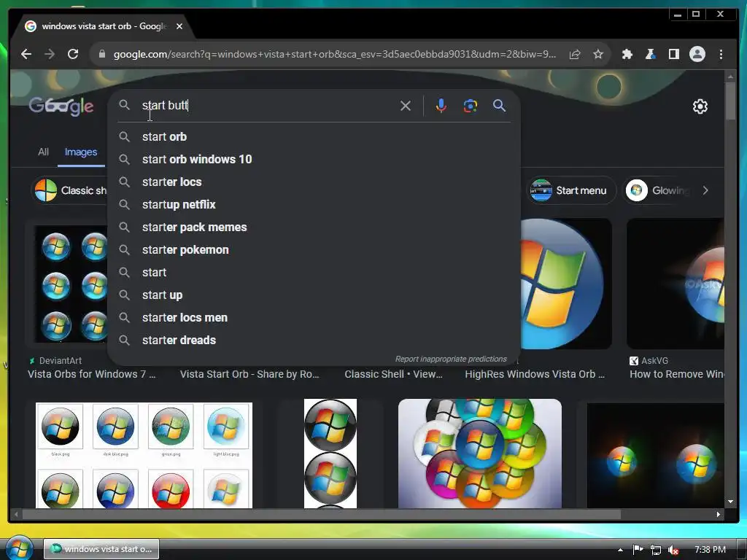Bookmark this page with the star
The width and height of the screenshot is (747, 560).
[598, 54]
